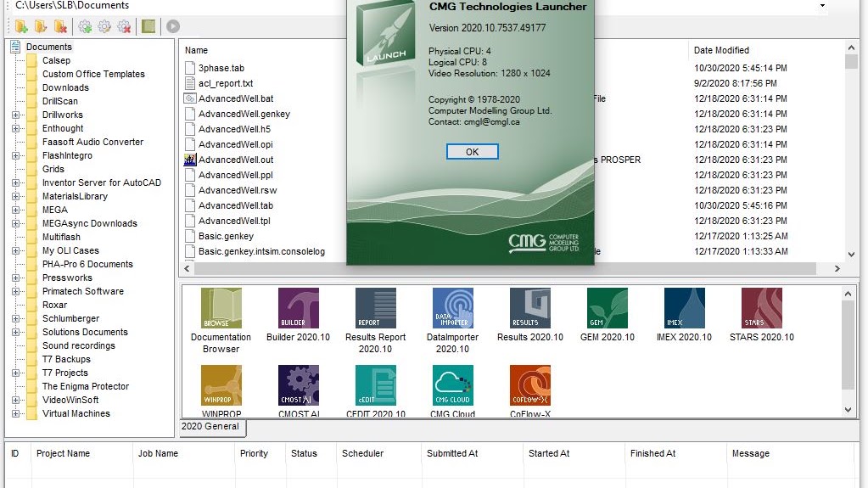Launch Builder 2020.10
This screenshot has width=868, height=488.
click(299, 308)
